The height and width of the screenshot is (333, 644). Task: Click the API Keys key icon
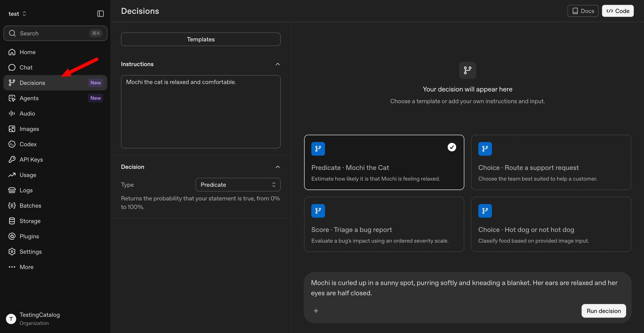[12, 160]
